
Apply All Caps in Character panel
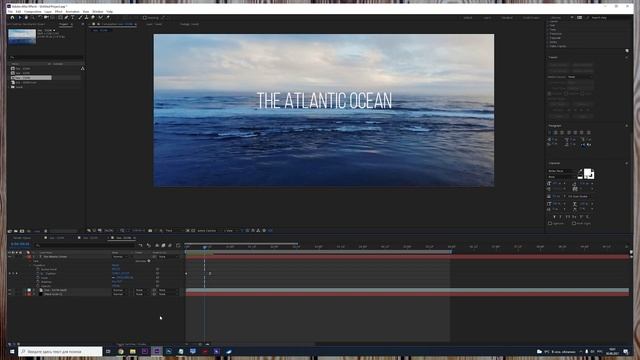(567, 217)
